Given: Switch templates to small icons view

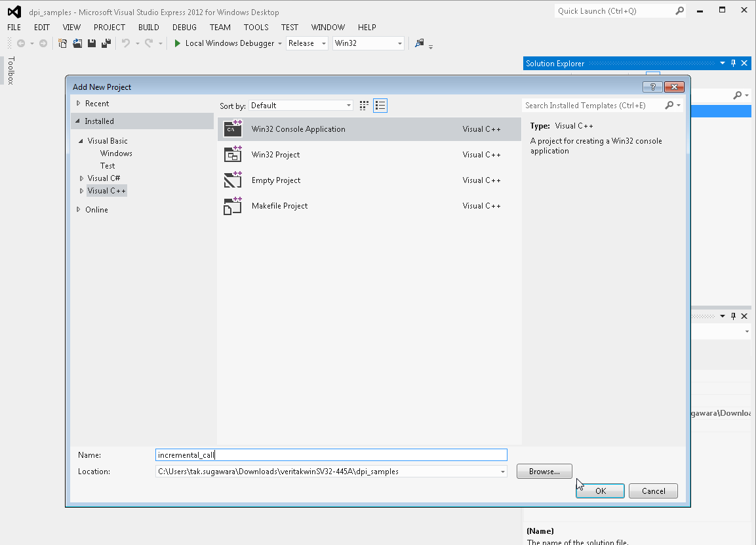Looking at the screenshot, I should [x=364, y=106].
